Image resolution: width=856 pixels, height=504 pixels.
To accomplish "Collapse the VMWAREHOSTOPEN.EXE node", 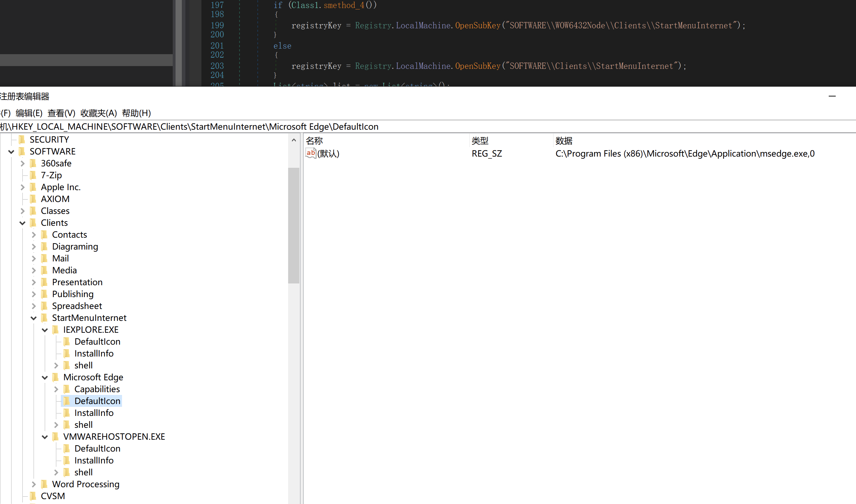I will coord(45,437).
